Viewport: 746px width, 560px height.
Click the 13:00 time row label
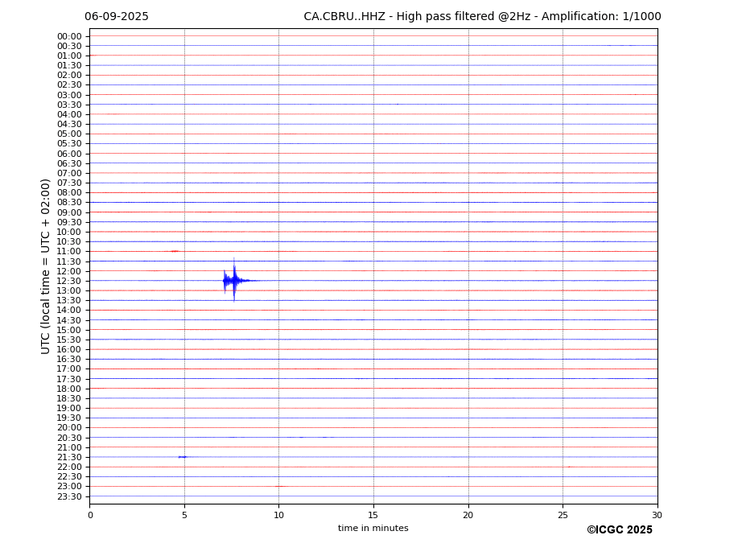[69, 290]
